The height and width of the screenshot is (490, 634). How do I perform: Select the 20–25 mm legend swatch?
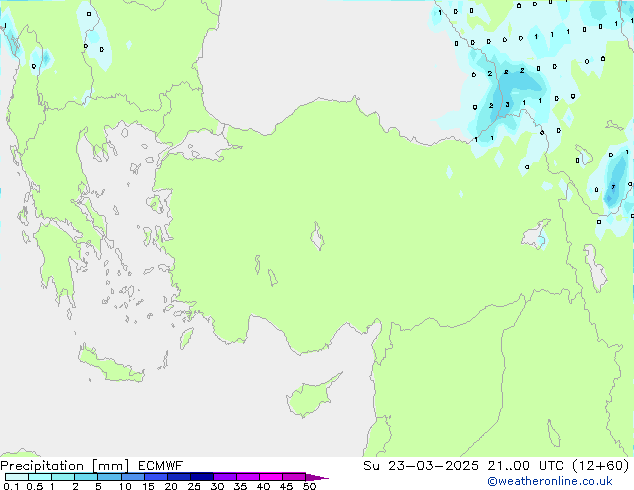click(x=179, y=477)
